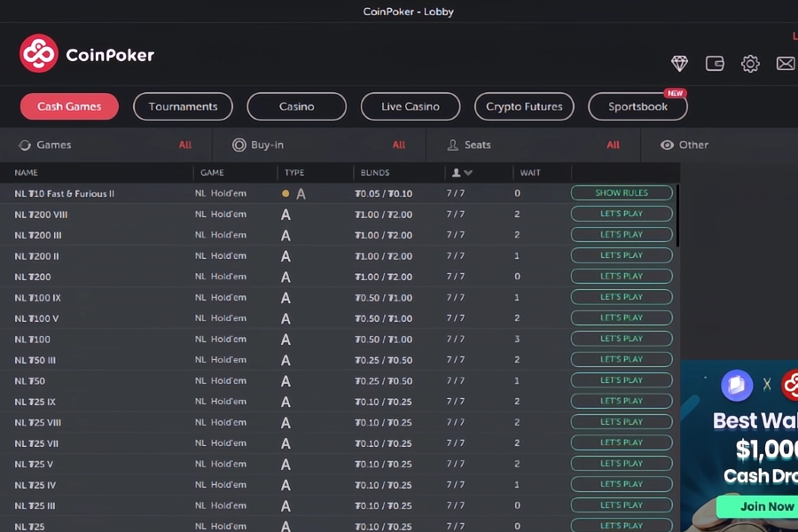Viewport: 798px width, 532px height.
Task: Open CoinPoker settings gear
Action: [x=750, y=63]
